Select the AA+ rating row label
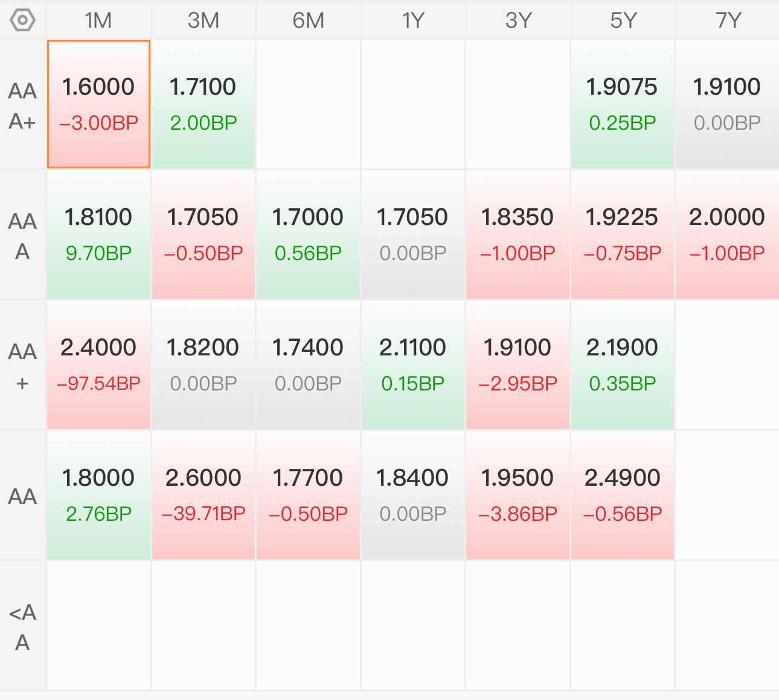The width and height of the screenshot is (779, 700). click(23, 366)
